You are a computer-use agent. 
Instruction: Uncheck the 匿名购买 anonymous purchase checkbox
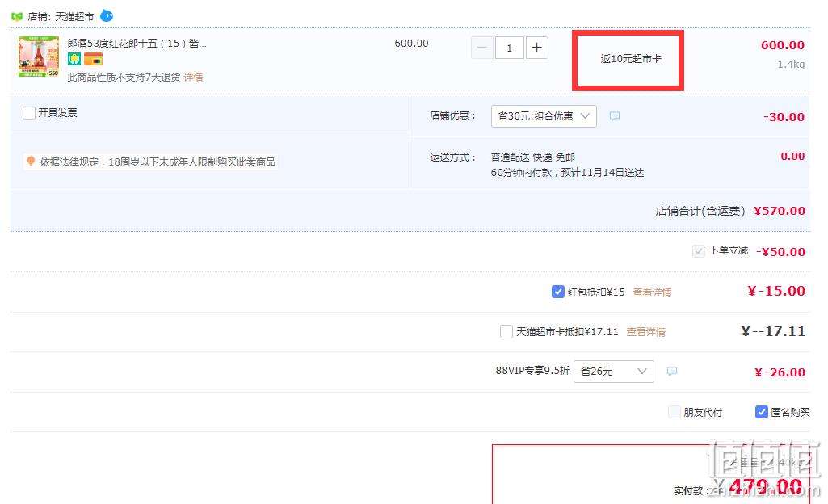[762, 412]
